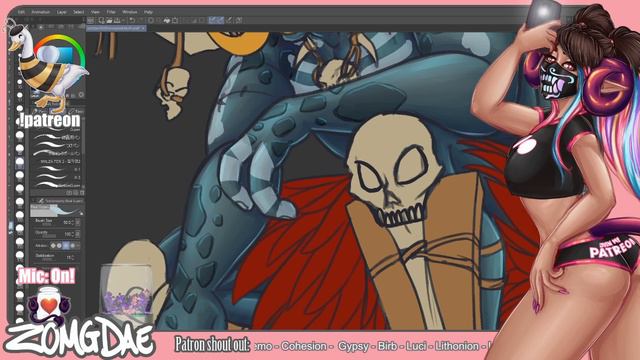Viewport: 640px width, 360px height.
Task: Click the Fill paint bucket command icon
Action: [167, 20]
